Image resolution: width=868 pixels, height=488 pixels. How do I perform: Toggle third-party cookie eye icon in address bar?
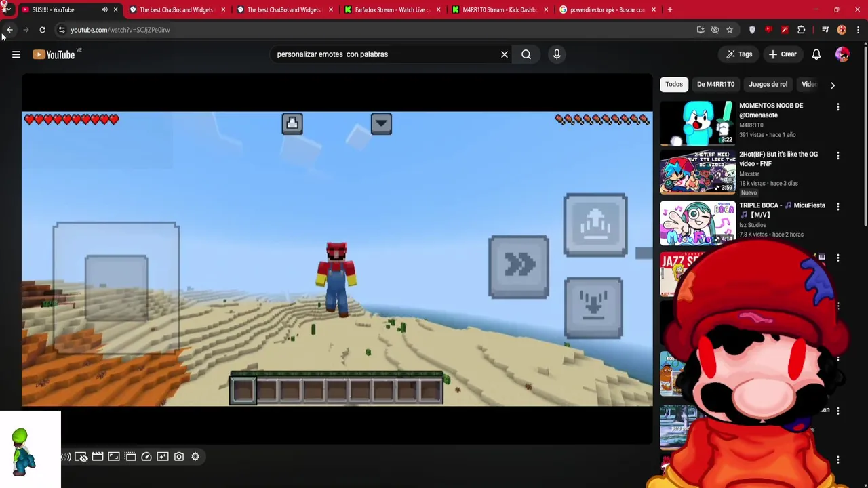click(715, 30)
